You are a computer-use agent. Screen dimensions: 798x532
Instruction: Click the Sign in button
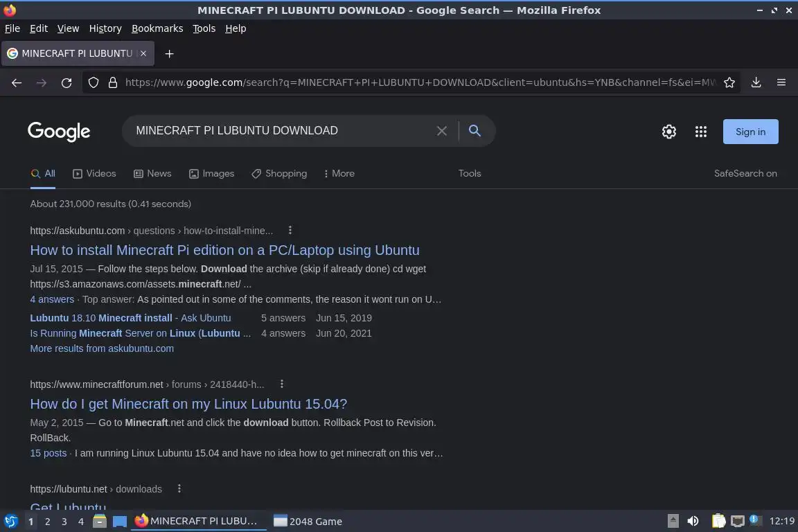point(751,132)
